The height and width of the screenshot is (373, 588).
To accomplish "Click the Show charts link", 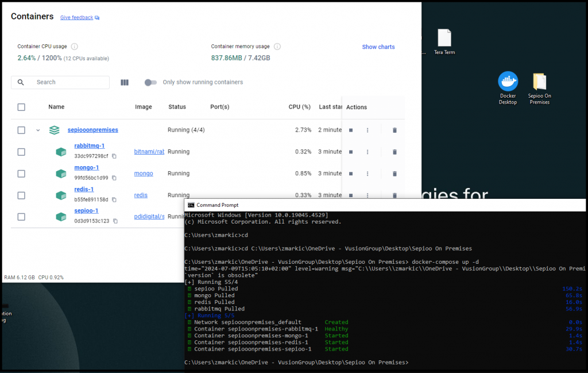I will point(378,47).
